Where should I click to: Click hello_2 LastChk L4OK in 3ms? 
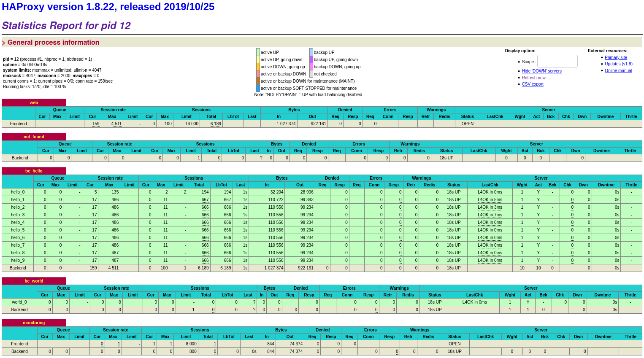click(x=490, y=207)
